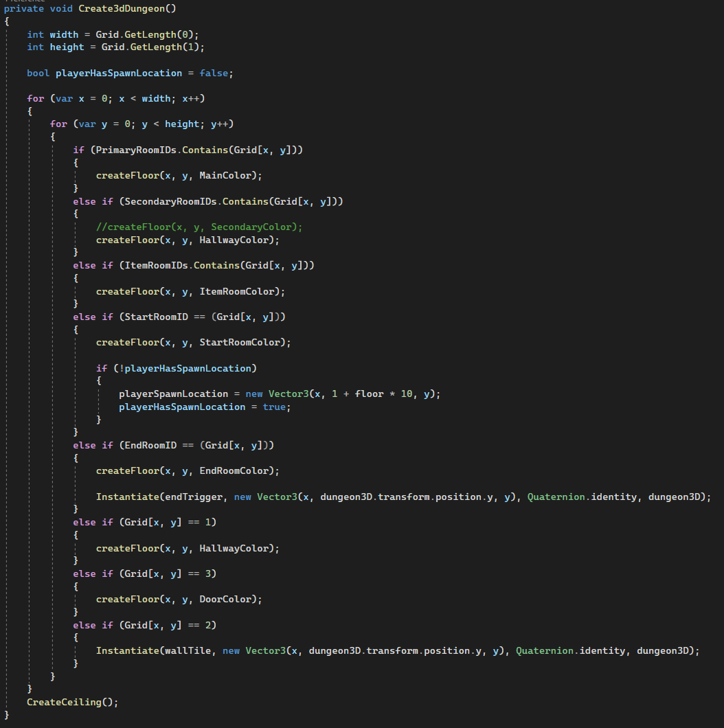
Task: Click 'bool playerHasSpawnLocation = false;' declaration
Action: coord(130,73)
